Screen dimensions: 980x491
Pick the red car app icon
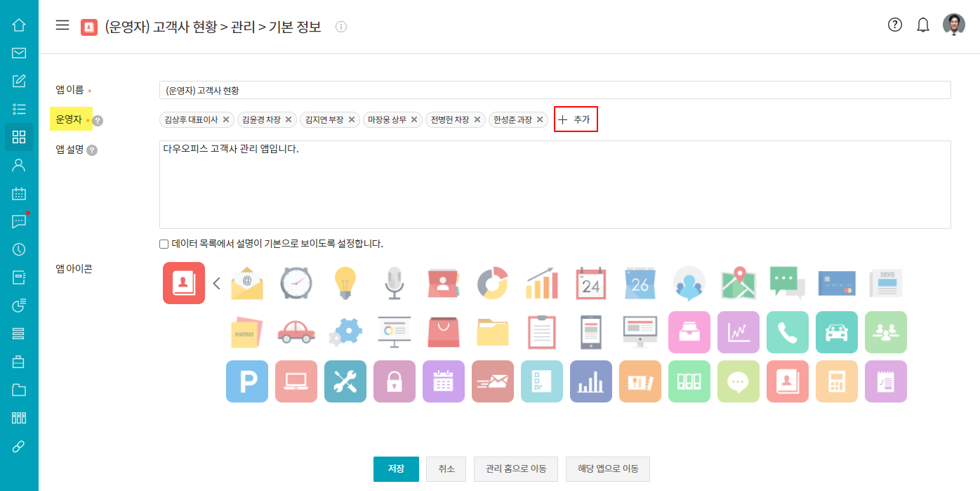[x=296, y=332]
